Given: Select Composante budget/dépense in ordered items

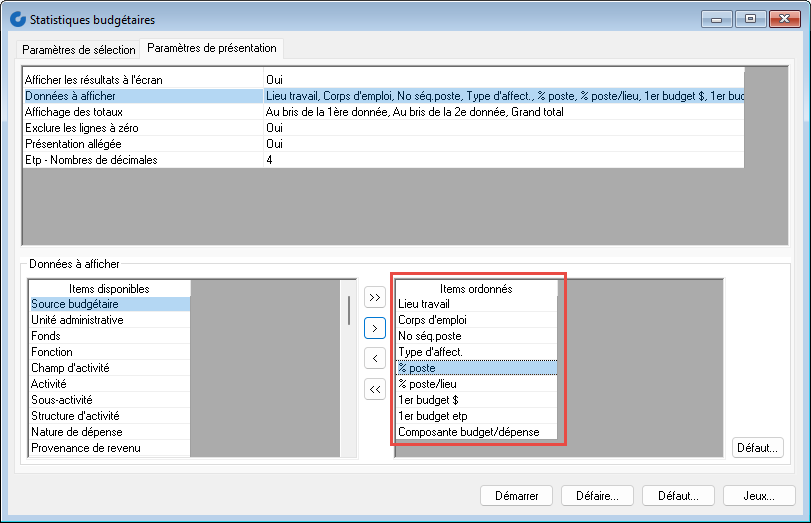Looking at the screenshot, I should [475, 432].
